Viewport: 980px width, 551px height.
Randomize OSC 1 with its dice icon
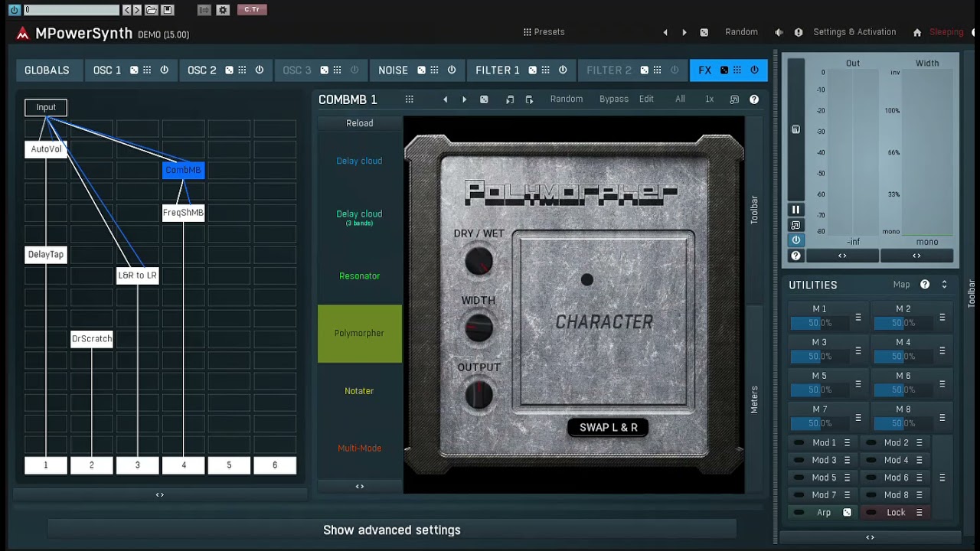[134, 70]
